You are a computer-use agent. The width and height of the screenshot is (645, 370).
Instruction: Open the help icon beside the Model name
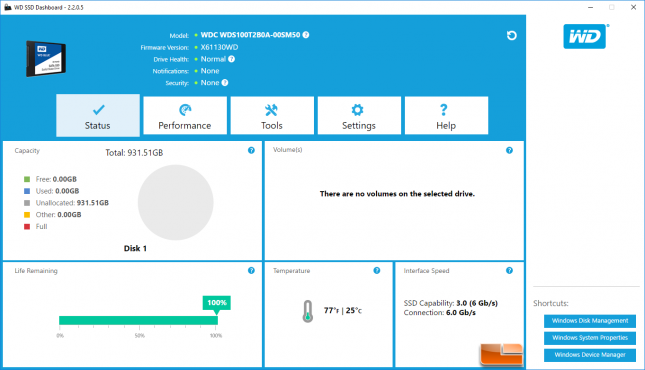pyautogui.click(x=306, y=35)
